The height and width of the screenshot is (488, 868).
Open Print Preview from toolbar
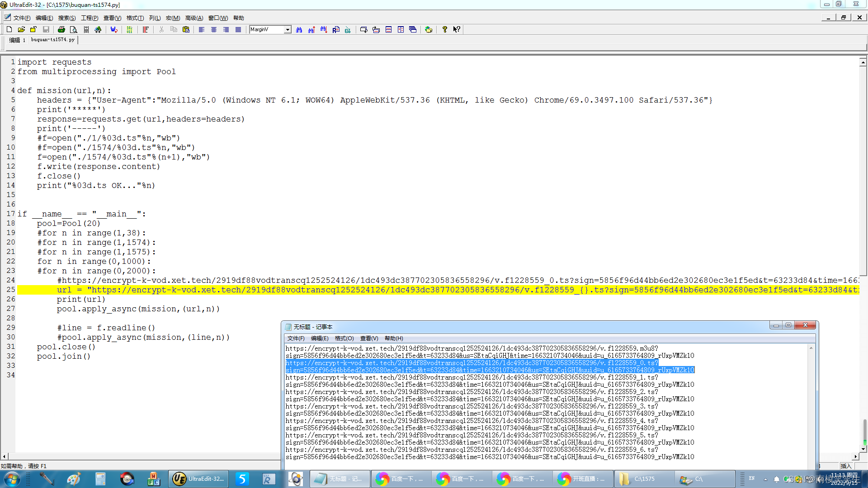pyautogui.click(x=74, y=29)
